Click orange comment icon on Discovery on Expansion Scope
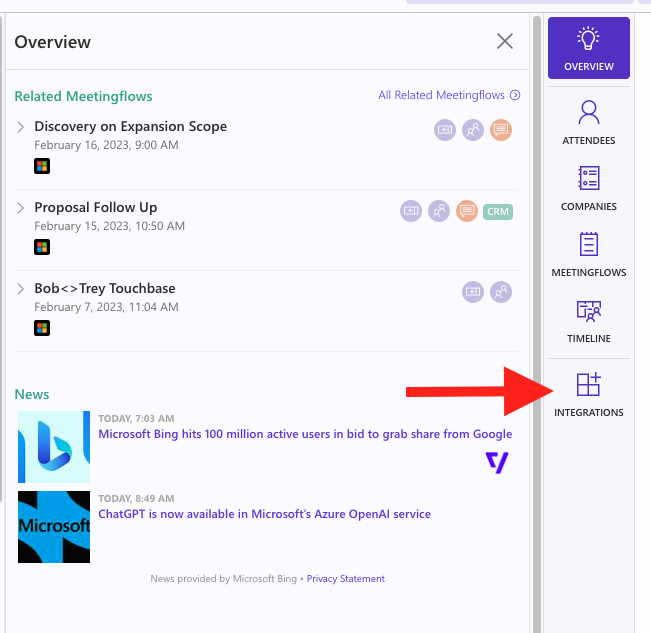Screen dimensions: 651x633 (x=501, y=130)
